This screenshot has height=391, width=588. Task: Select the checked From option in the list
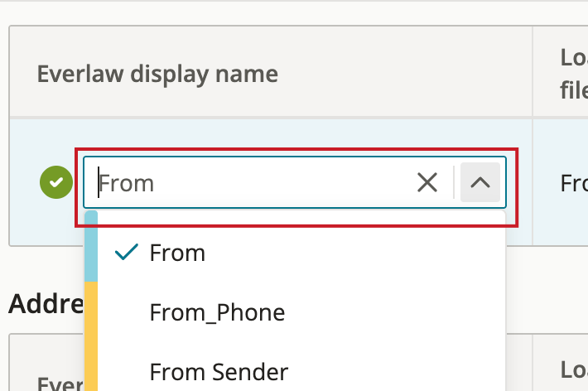pyautogui.click(x=295, y=253)
